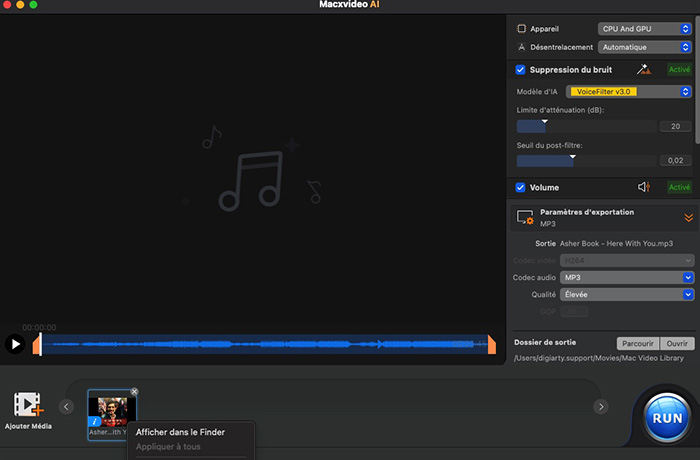Image resolution: width=700 pixels, height=460 pixels.
Task: Untick the Volume checkbox
Action: [520, 187]
